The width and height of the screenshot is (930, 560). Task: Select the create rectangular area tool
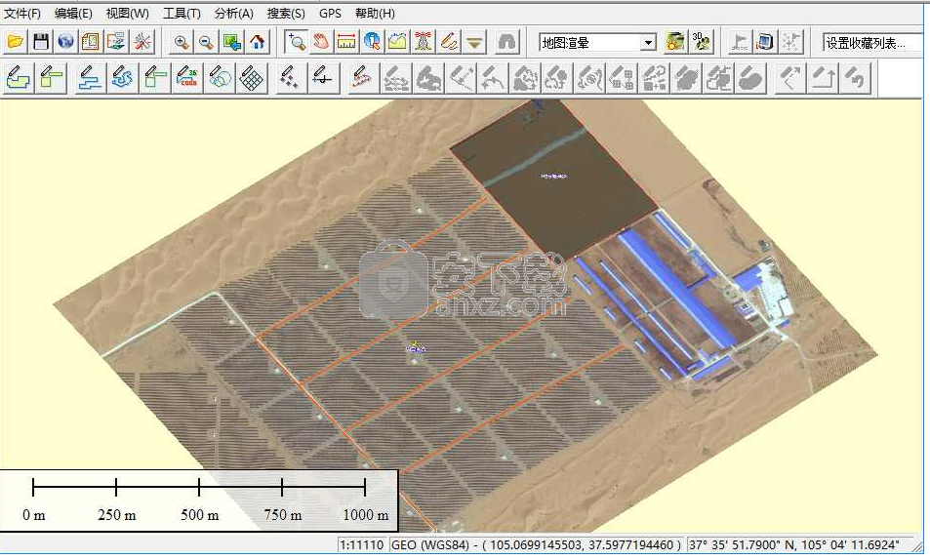51,78
